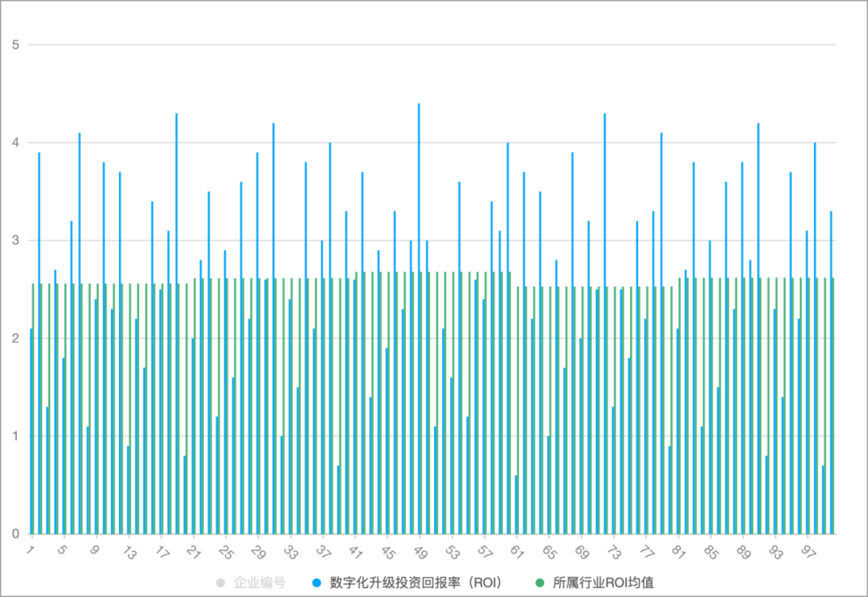Click the grey 企业编号 legend dot
This screenshot has height=597, width=868.
(220, 583)
